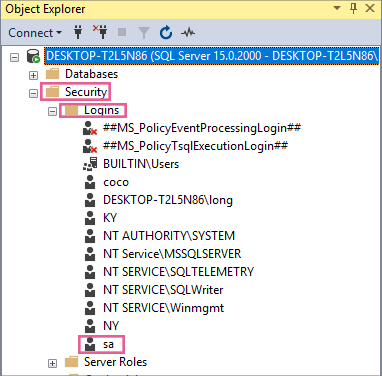Select the Server Roles tree label
The width and height of the screenshot is (382, 376).
[115, 362]
